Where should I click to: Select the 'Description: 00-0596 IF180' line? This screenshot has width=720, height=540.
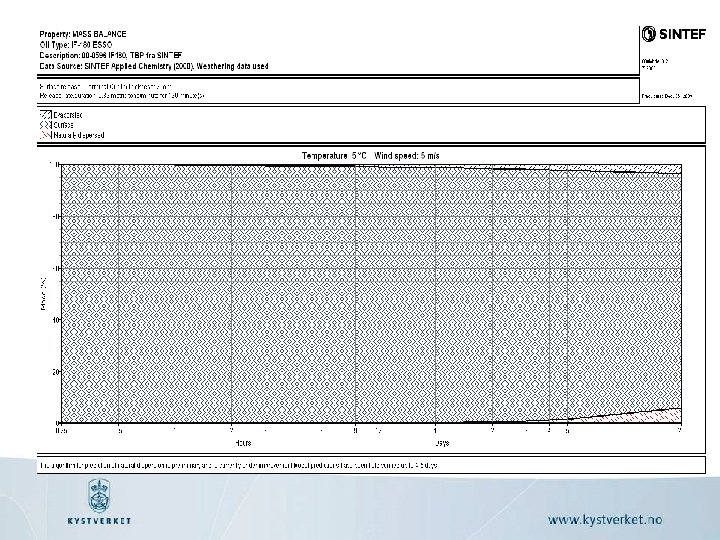[x=111, y=55]
